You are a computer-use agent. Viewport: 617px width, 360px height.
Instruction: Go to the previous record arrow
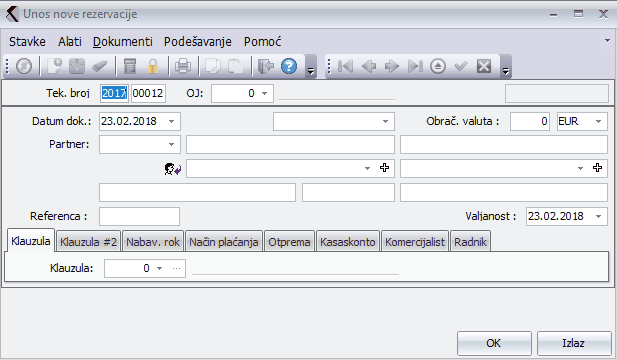(x=369, y=66)
